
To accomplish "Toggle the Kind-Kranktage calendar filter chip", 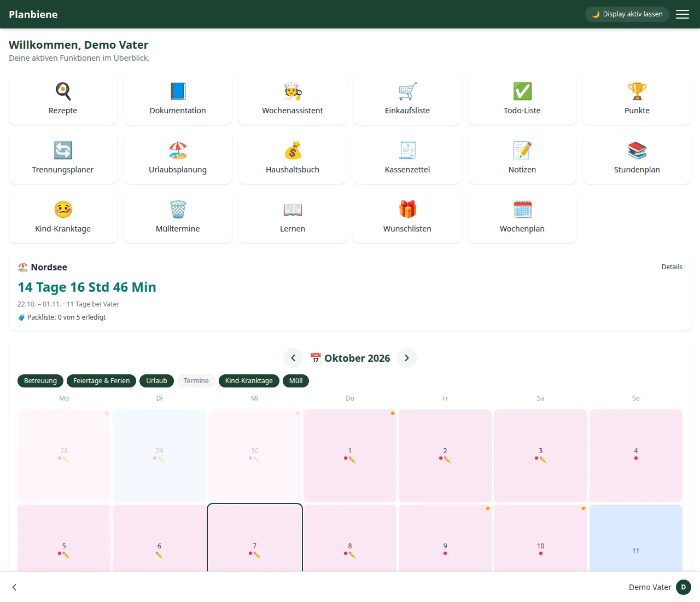I will (249, 381).
